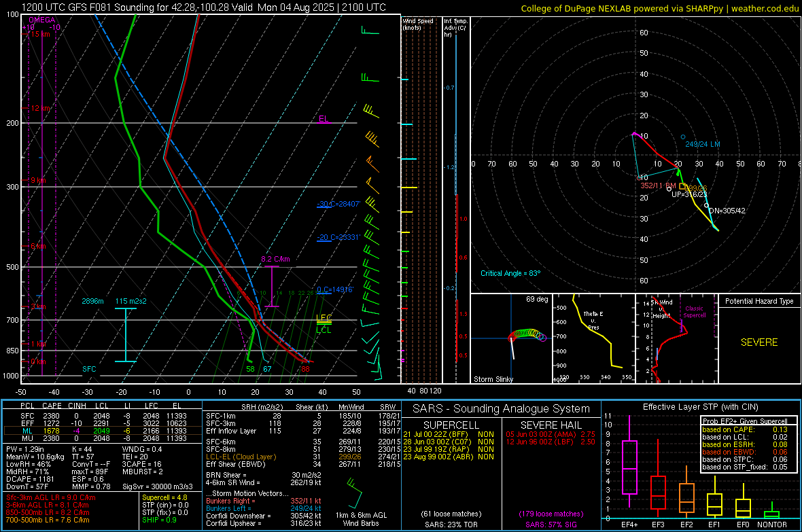The image size is (802, 532).
Task: Click the OMEGA label on skew-T
Action: (x=42, y=20)
